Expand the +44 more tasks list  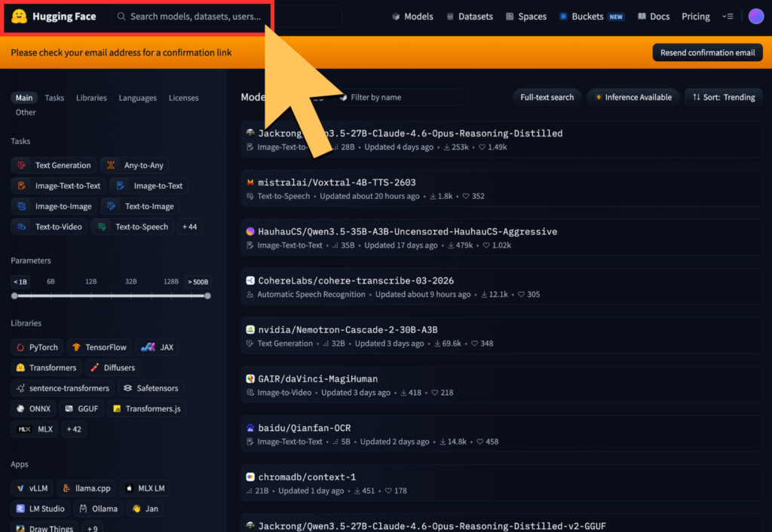189,227
